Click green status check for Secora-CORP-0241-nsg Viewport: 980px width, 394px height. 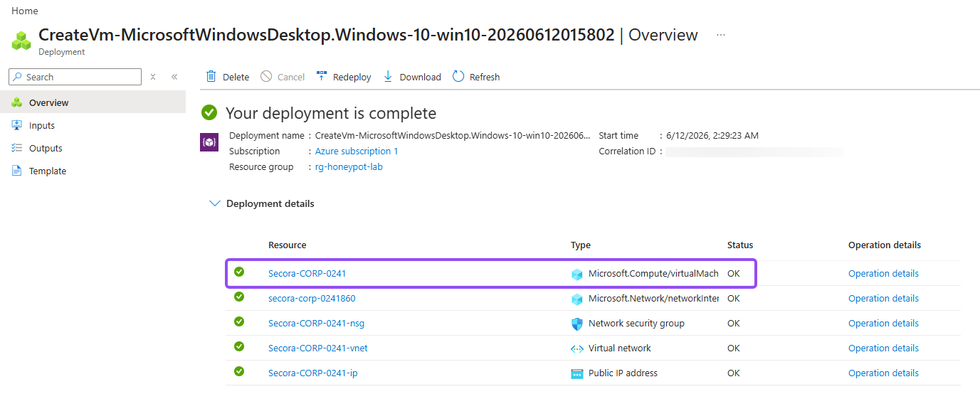coord(239,321)
